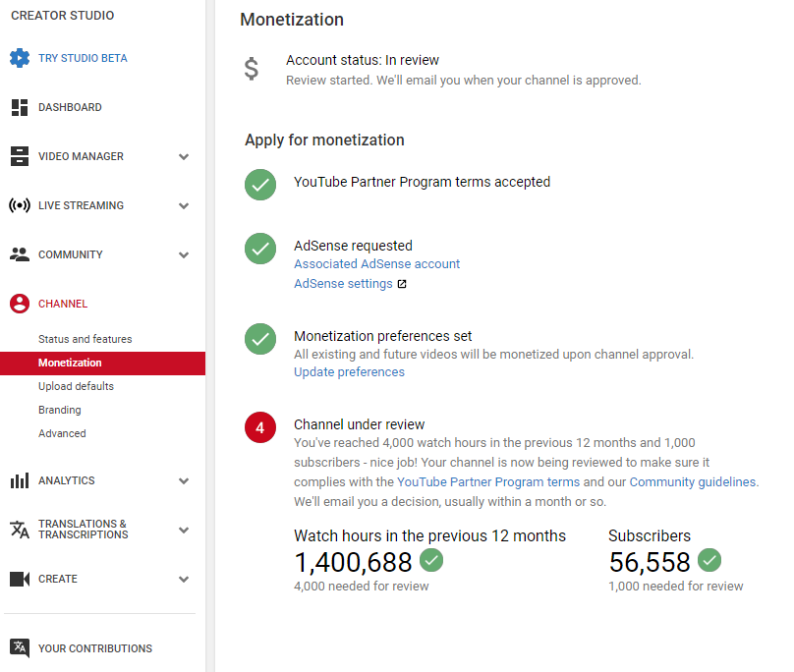794x672 pixels.
Task: Expand the Analytics section chevron
Action: pyautogui.click(x=184, y=481)
